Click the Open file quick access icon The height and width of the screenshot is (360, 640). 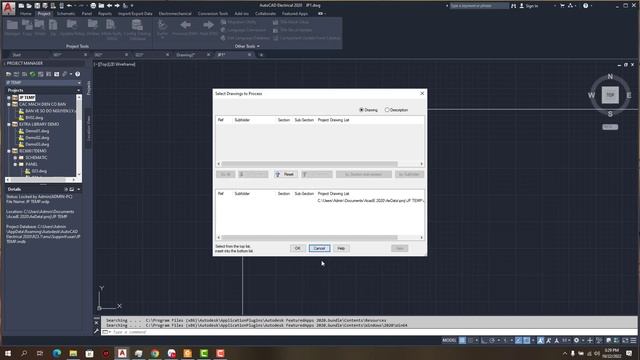pyautogui.click(x=29, y=6)
